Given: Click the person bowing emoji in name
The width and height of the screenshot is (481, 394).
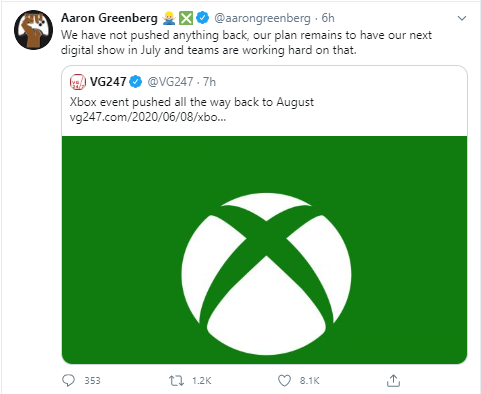Looking at the screenshot, I should tap(169, 18).
